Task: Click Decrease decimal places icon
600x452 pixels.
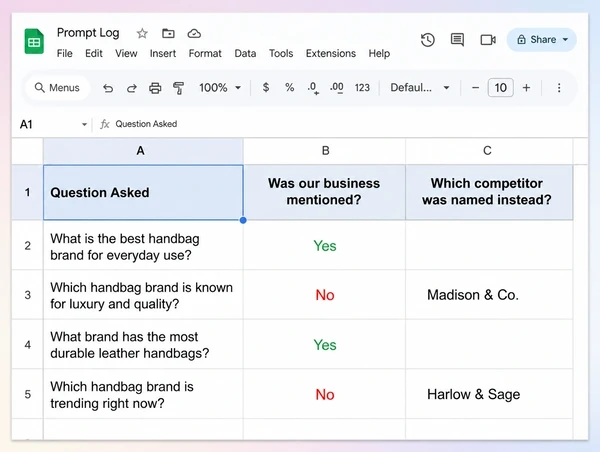Action: tap(313, 88)
